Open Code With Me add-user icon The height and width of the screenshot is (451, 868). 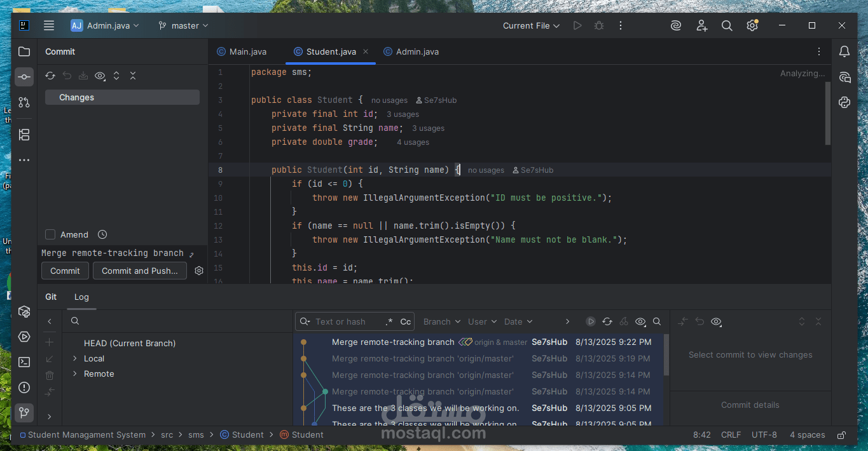coord(701,25)
